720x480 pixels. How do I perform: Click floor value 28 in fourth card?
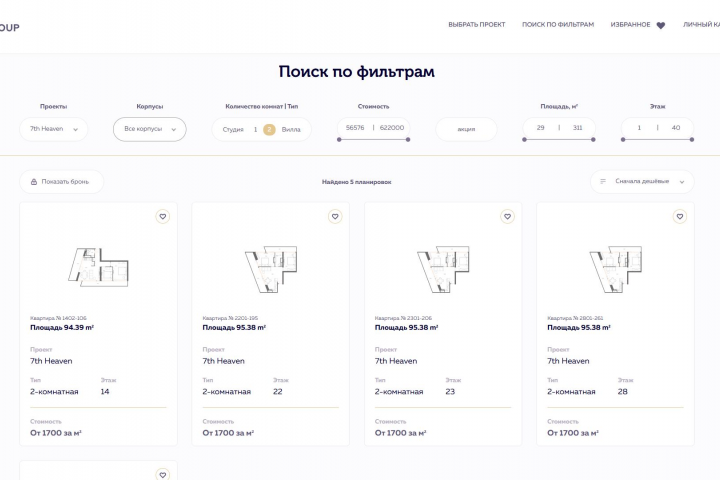pos(622,392)
